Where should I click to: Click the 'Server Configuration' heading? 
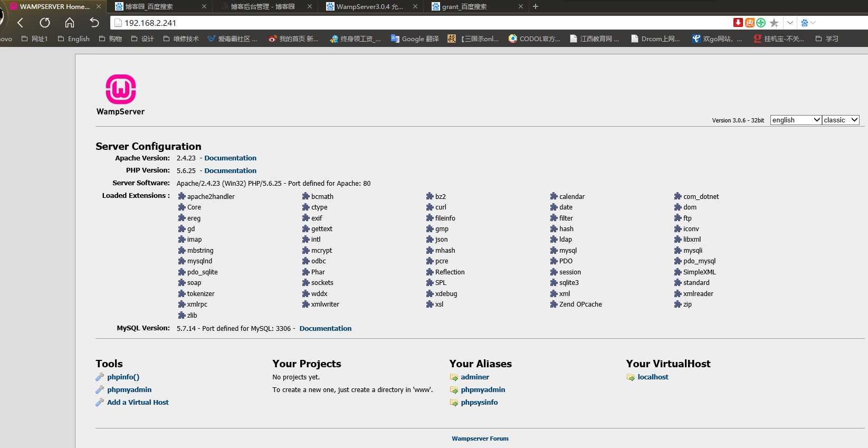pyautogui.click(x=148, y=146)
